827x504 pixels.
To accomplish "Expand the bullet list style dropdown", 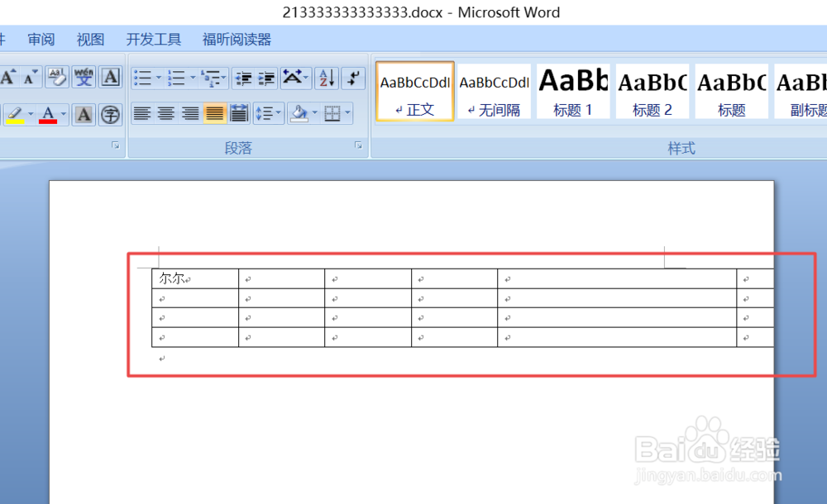I will (158, 78).
